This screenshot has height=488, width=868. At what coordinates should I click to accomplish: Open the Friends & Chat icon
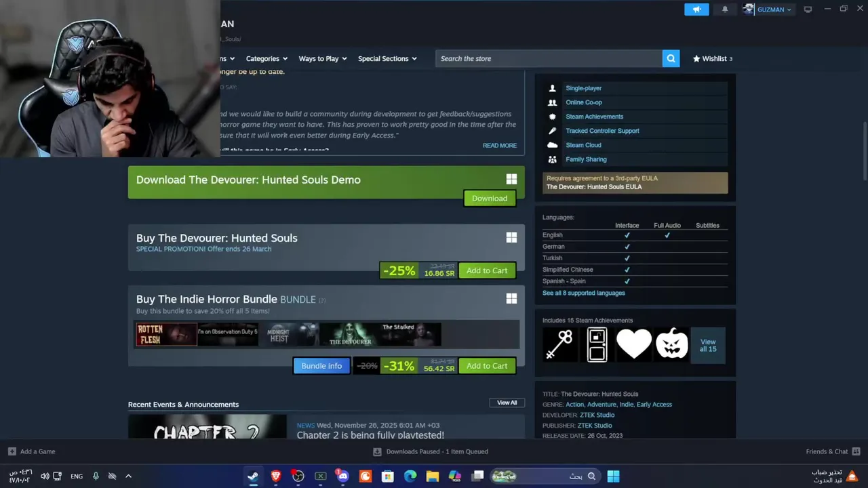tap(856, 451)
